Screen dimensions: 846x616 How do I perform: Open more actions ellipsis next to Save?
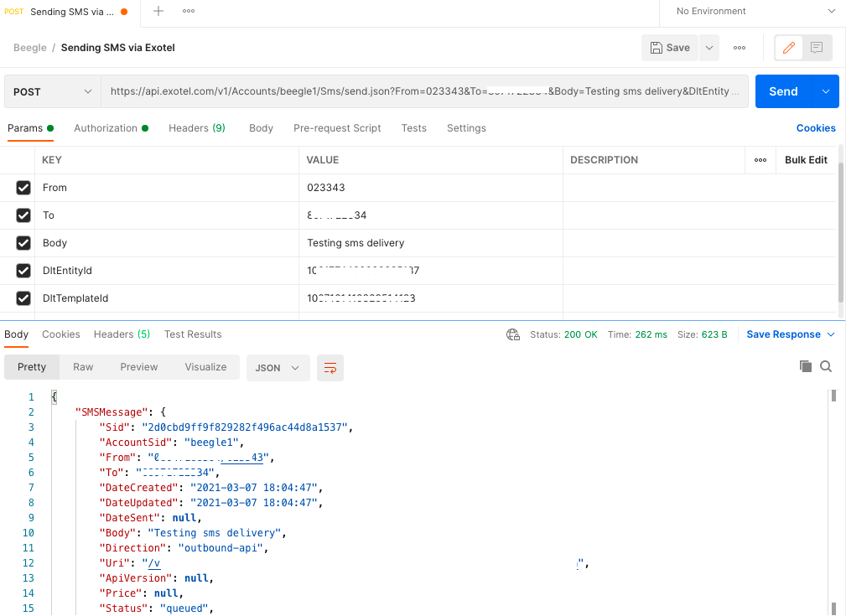(740, 48)
